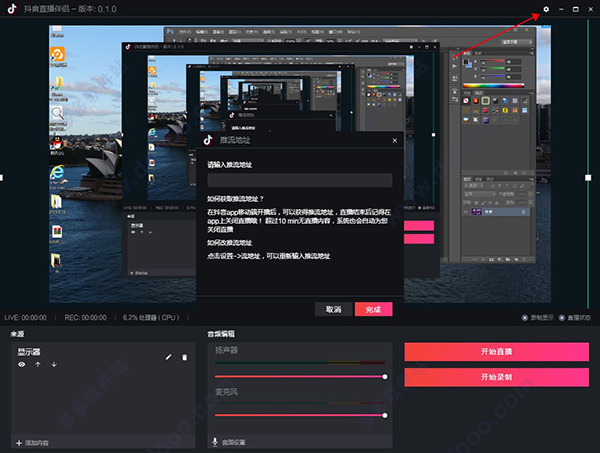Click the 麦克风 label
The image size is (600, 453).
(226, 392)
